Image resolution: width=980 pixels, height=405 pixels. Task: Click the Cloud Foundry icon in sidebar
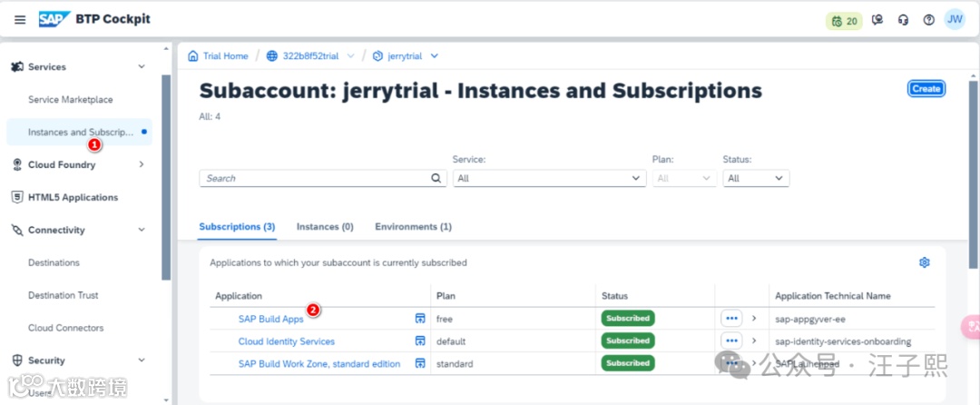tap(17, 164)
